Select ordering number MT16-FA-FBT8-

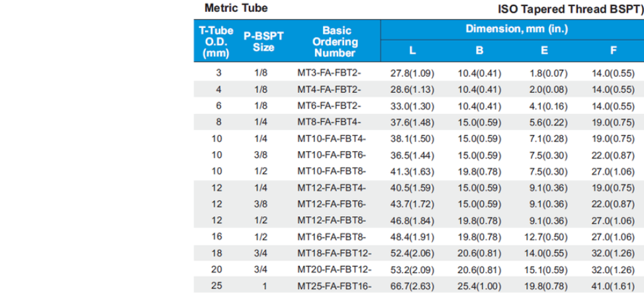pyautogui.click(x=332, y=237)
